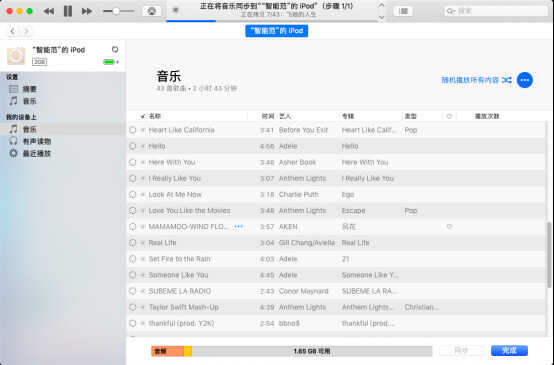
Task: Click 随机播放所有内容 shuffle link
Action: (x=470, y=80)
